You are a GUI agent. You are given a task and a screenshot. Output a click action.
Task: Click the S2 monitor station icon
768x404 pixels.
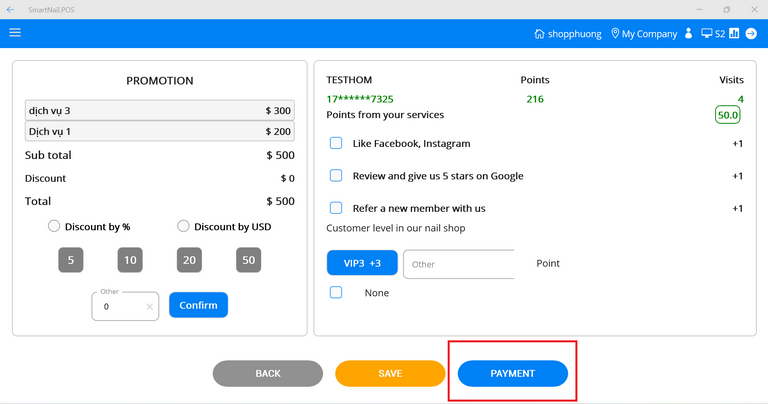click(707, 34)
